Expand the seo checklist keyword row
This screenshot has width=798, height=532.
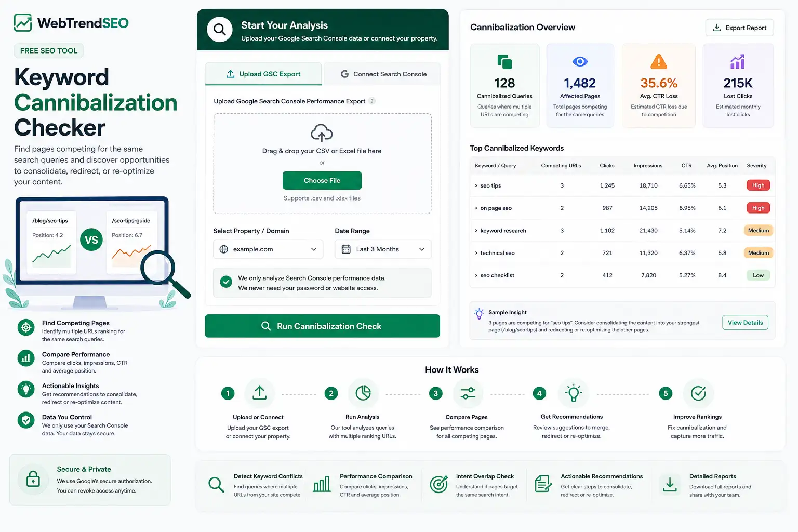[476, 275]
